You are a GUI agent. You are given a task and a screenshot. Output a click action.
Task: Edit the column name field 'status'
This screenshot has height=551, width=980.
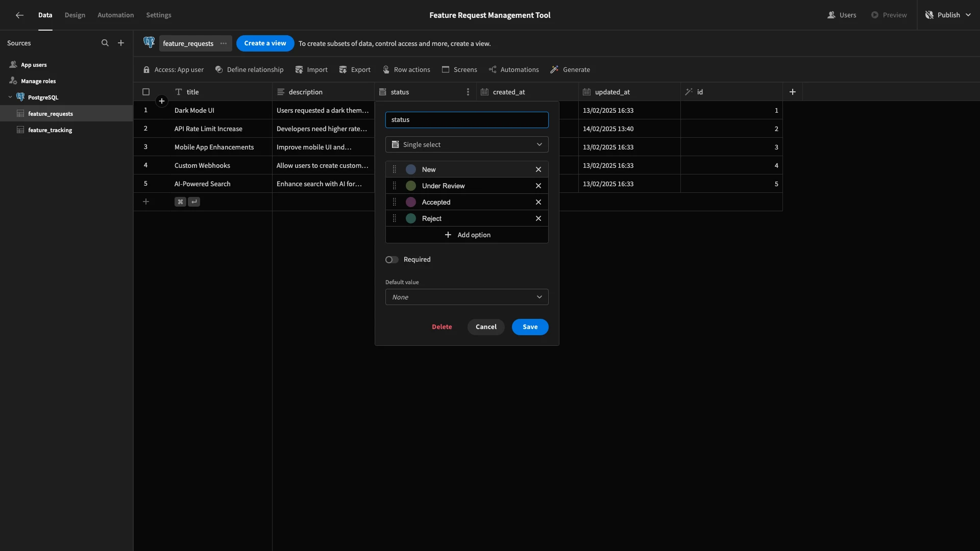tap(467, 120)
